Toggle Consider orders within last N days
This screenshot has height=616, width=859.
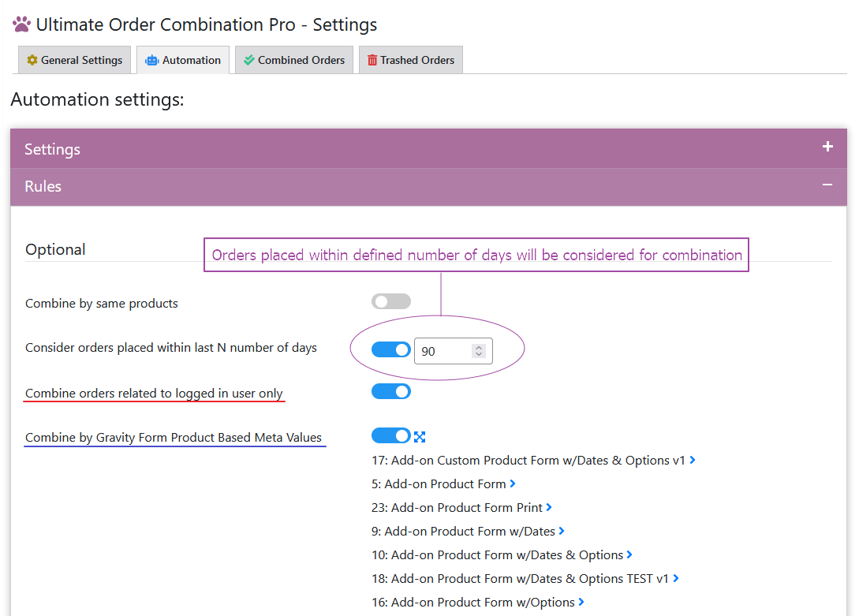[391, 349]
